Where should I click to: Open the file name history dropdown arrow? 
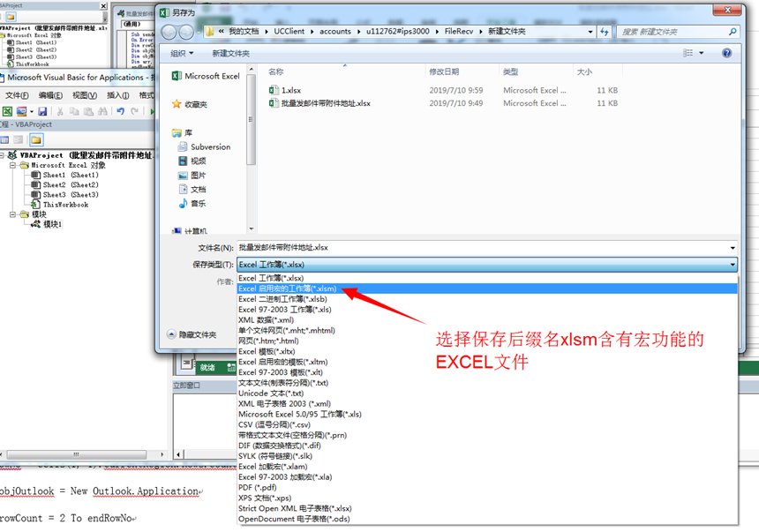[x=733, y=248]
